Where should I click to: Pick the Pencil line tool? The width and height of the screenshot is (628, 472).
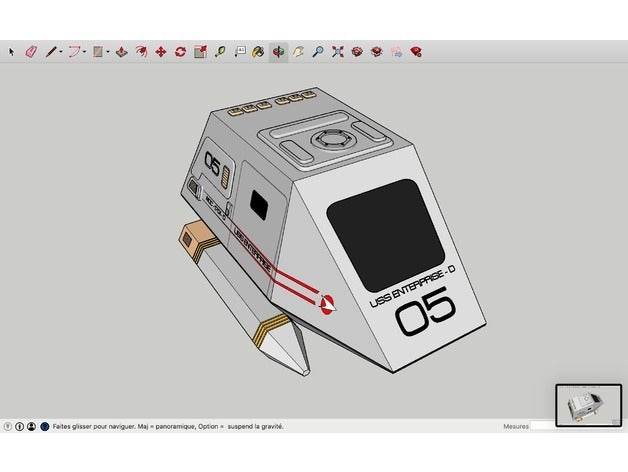click(x=51, y=52)
